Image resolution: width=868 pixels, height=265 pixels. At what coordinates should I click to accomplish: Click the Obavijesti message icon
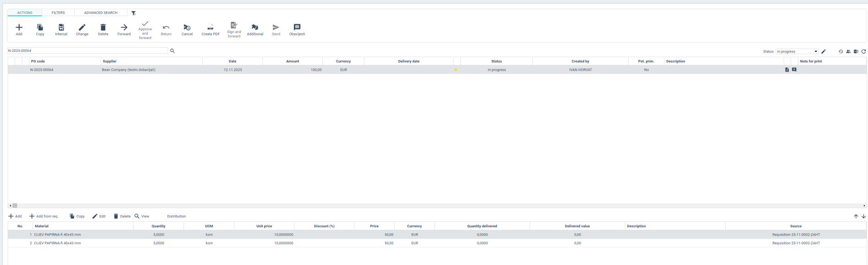pos(297,28)
